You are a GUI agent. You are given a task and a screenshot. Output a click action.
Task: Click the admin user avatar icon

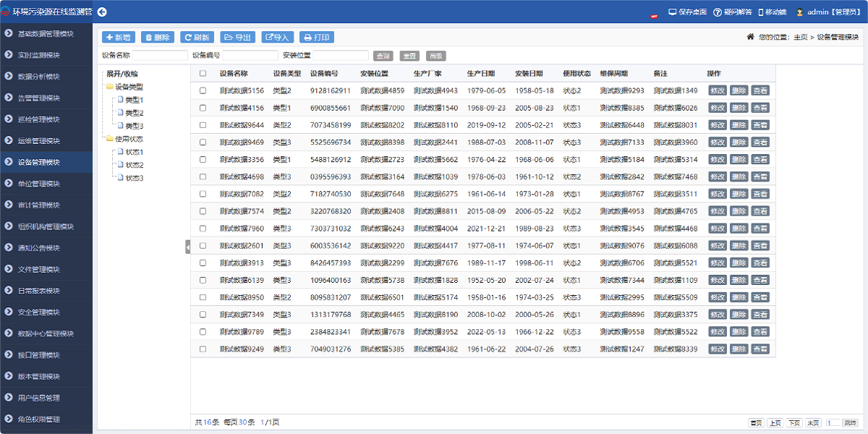coord(800,12)
